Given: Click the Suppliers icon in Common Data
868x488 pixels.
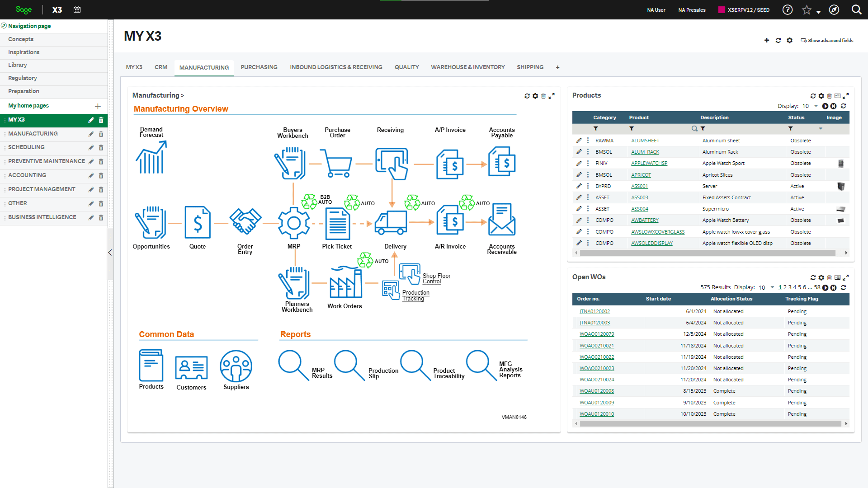Looking at the screenshot, I should pyautogui.click(x=236, y=366).
